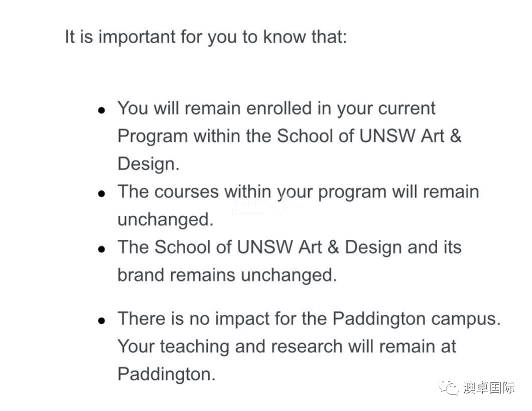
Task: Click the line 'There is no impact for the Paddington campus.'
Action: [x=309, y=320]
